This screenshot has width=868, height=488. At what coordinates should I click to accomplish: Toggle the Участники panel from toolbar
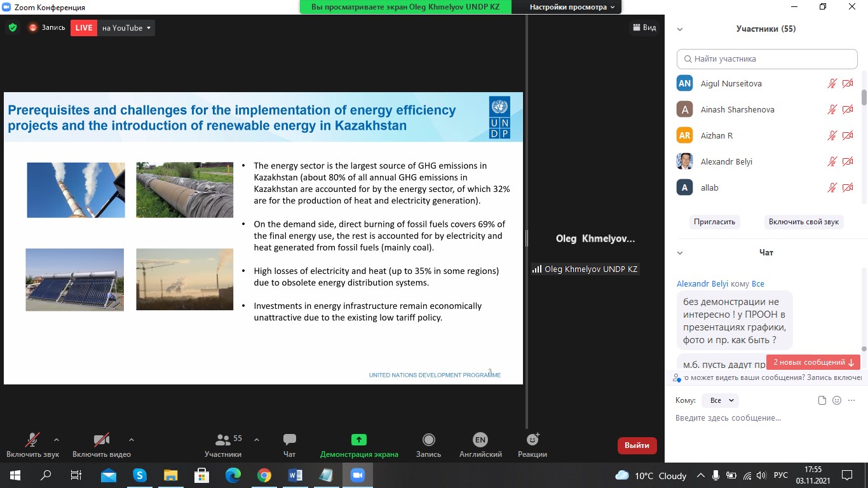pyautogui.click(x=223, y=445)
